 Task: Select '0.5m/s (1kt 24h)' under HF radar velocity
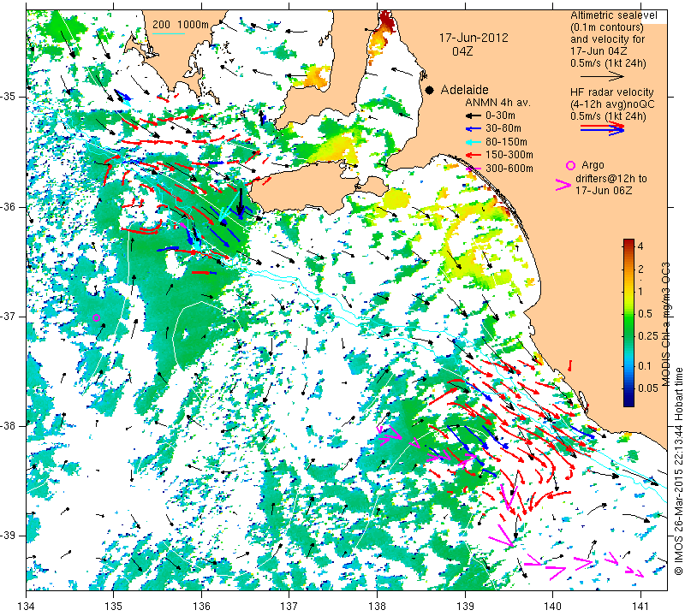[608, 116]
